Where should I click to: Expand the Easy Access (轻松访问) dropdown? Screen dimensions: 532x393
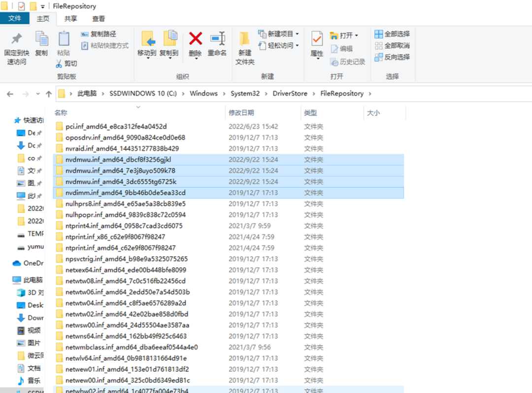(297, 45)
